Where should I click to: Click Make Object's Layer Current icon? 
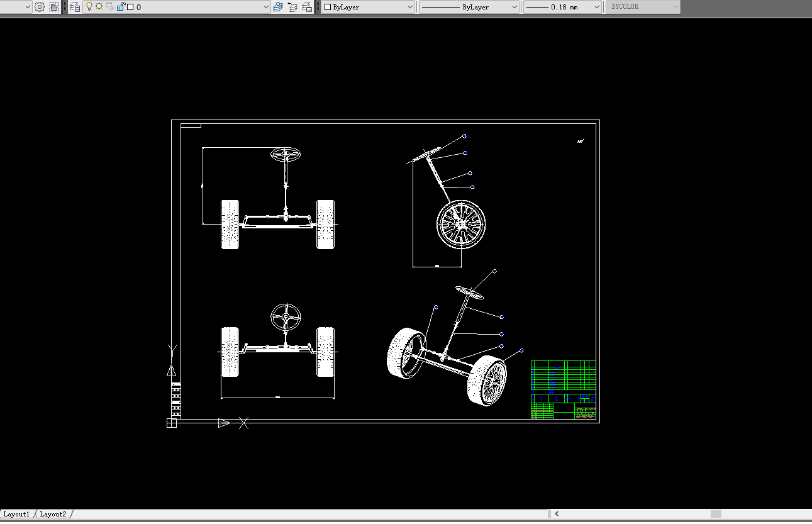pos(278,7)
